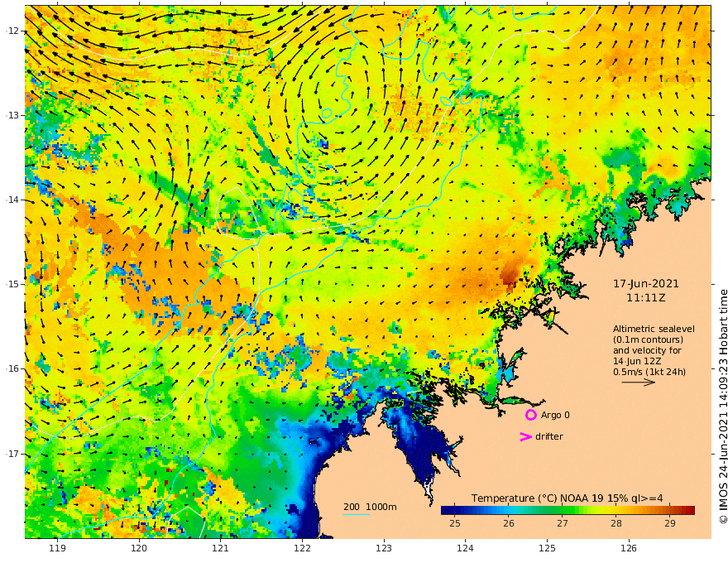
Task: Click the magenta Argo 0 circle marker
Action: [x=530, y=415]
